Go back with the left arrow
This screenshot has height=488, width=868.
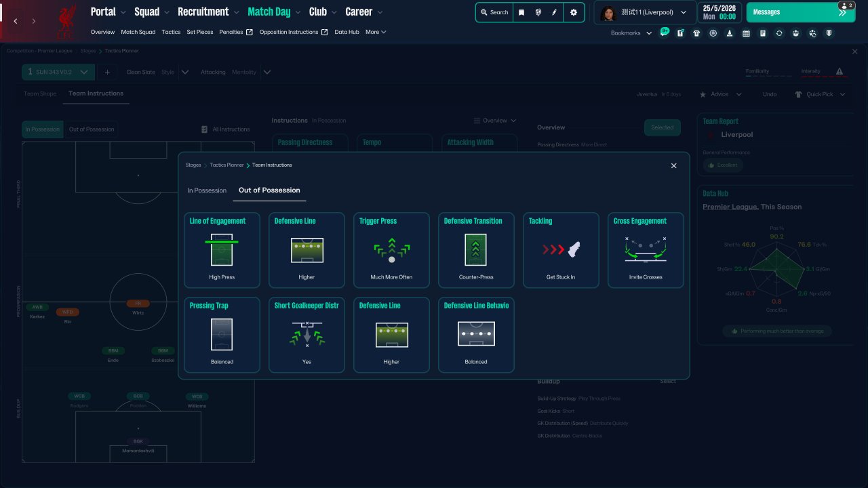pyautogui.click(x=16, y=22)
